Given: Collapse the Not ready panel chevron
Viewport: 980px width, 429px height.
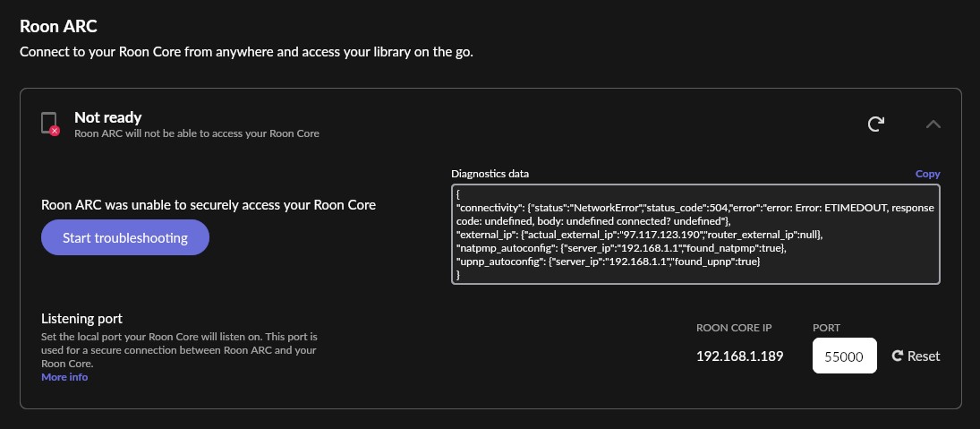Looking at the screenshot, I should coord(933,124).
